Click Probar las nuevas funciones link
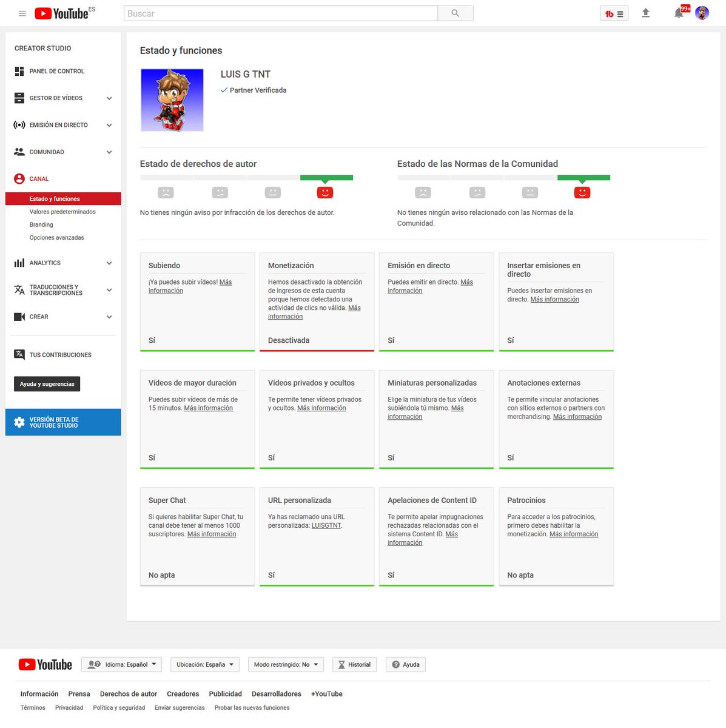Viewport: 726px width, 728px height. pyautogui.click(x=252, y=708)
